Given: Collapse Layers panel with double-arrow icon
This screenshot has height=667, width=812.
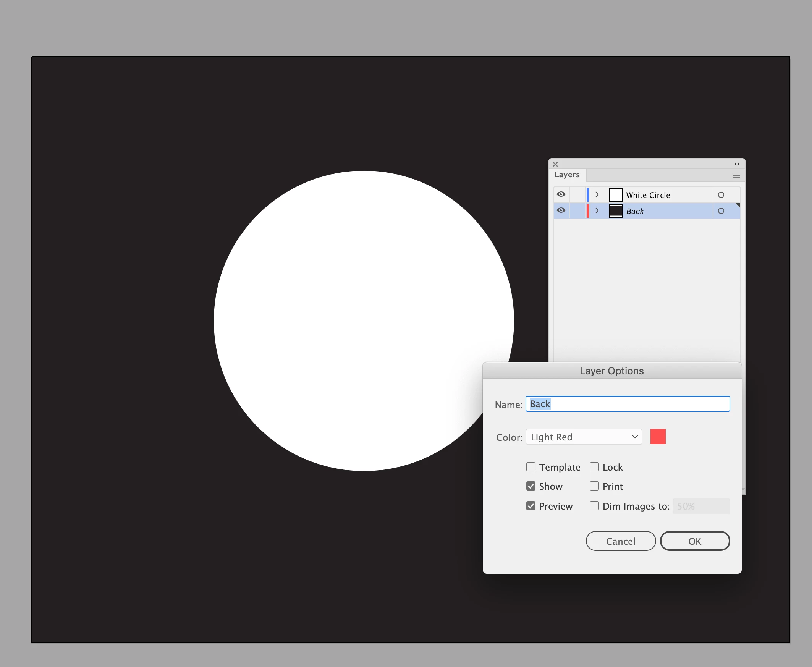Looking at the screenshot, I should (x=737, y=164).
